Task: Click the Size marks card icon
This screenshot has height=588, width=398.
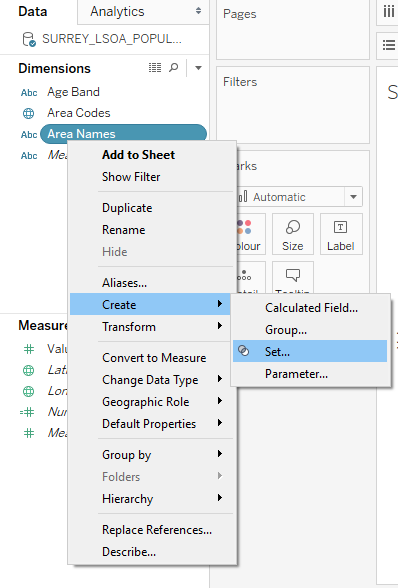Action: pos(293,227)
